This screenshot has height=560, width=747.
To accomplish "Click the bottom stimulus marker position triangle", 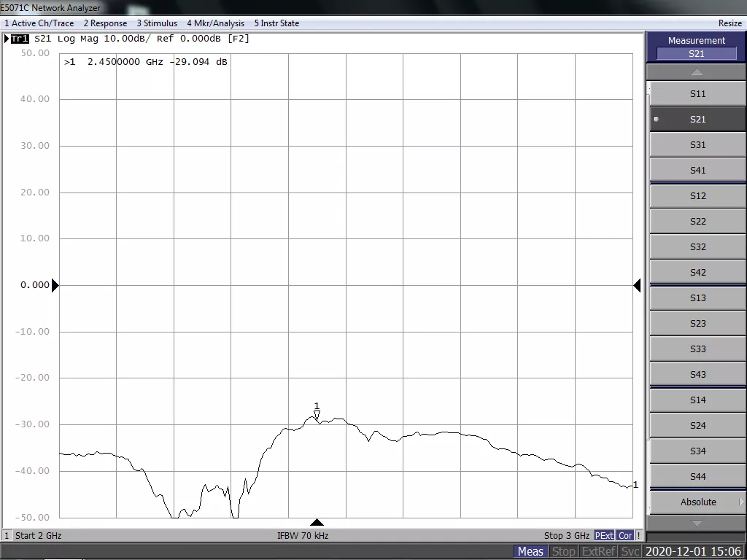I will [317, 522].
